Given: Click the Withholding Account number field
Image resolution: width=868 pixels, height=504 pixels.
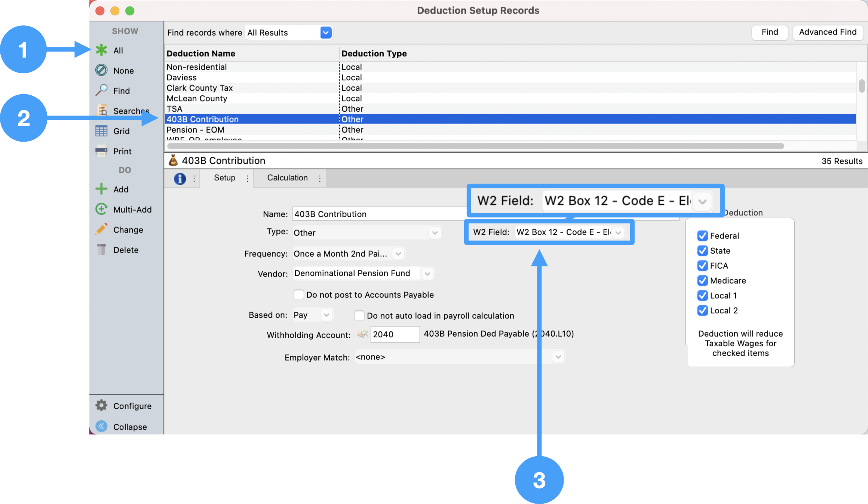Looking at the screenshot, I should click(x=395, y=334).
